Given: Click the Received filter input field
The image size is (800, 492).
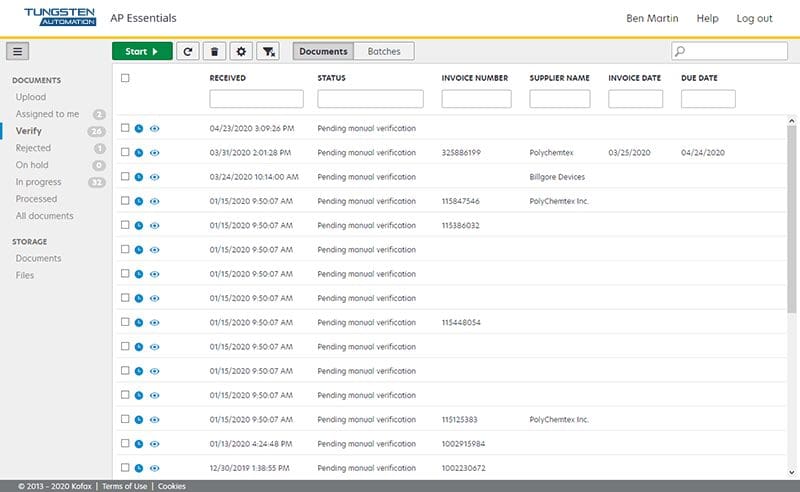Looking at the screenshot, I should point(256,99).
